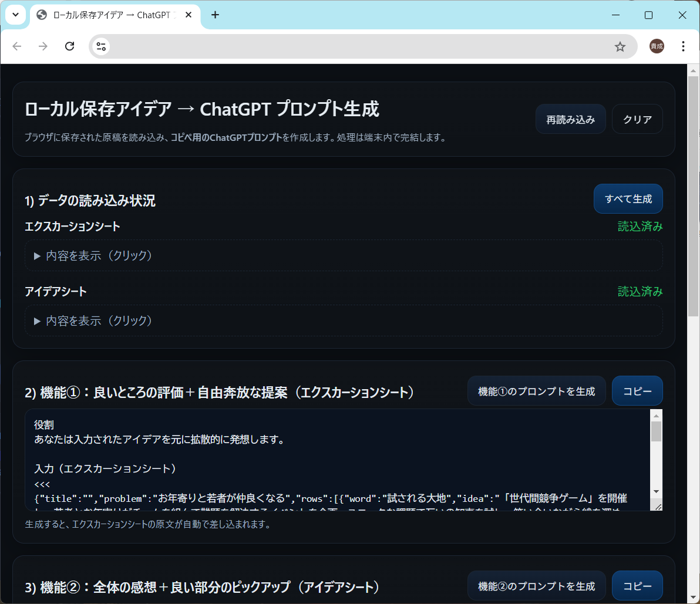Open a new tab with plus icon

pyautogui.click(x=215, y=15)
